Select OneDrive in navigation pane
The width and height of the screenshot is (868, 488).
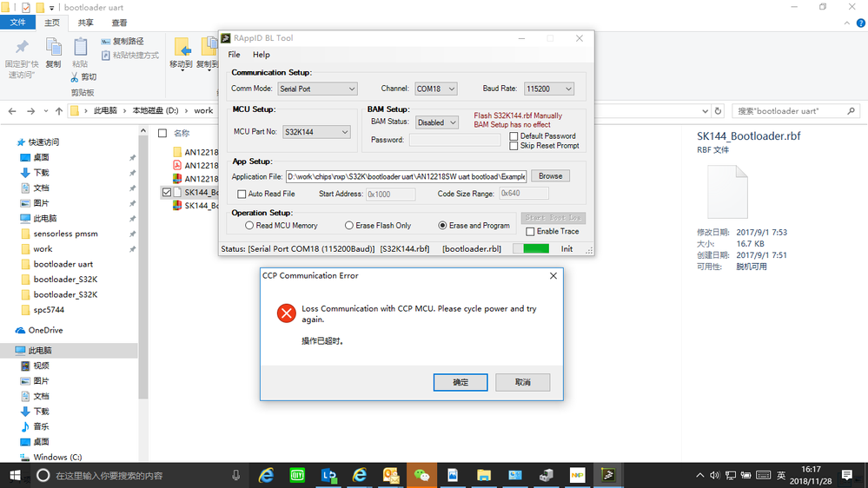[45, 330]
